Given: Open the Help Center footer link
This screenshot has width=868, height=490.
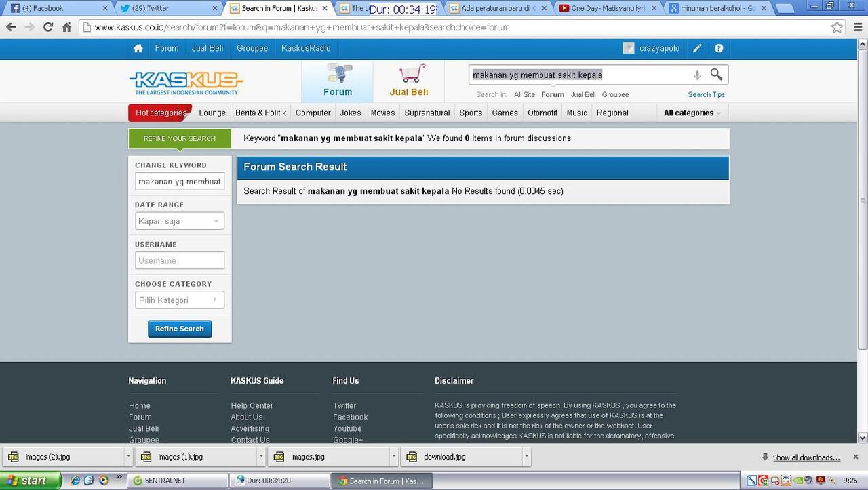Looking at the screenshot, I should coord(252,406).
